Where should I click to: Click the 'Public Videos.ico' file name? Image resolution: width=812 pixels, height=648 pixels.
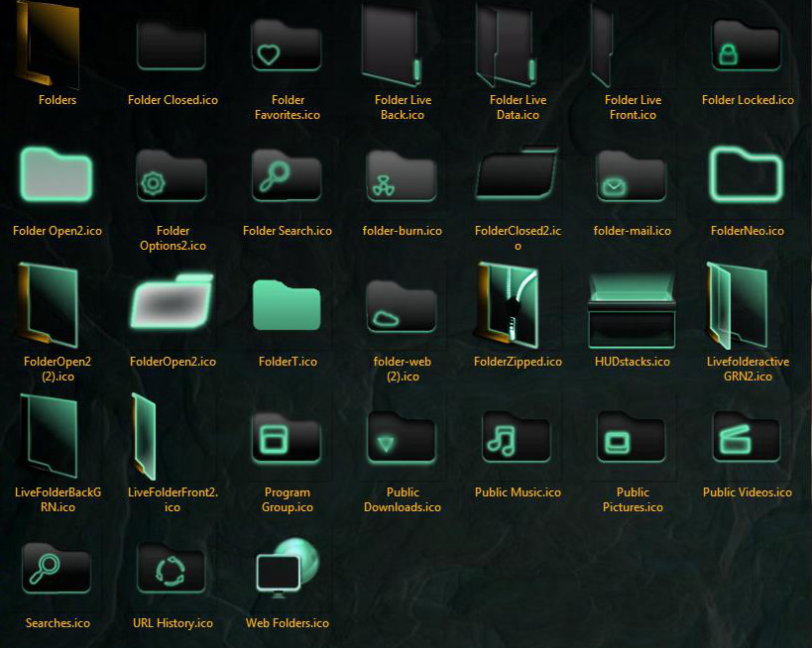(748, 492)
